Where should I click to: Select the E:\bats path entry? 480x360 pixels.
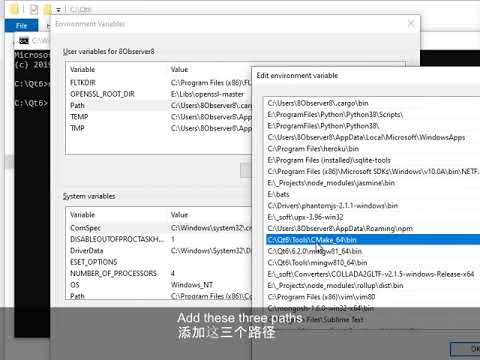(x=373, y=194)
